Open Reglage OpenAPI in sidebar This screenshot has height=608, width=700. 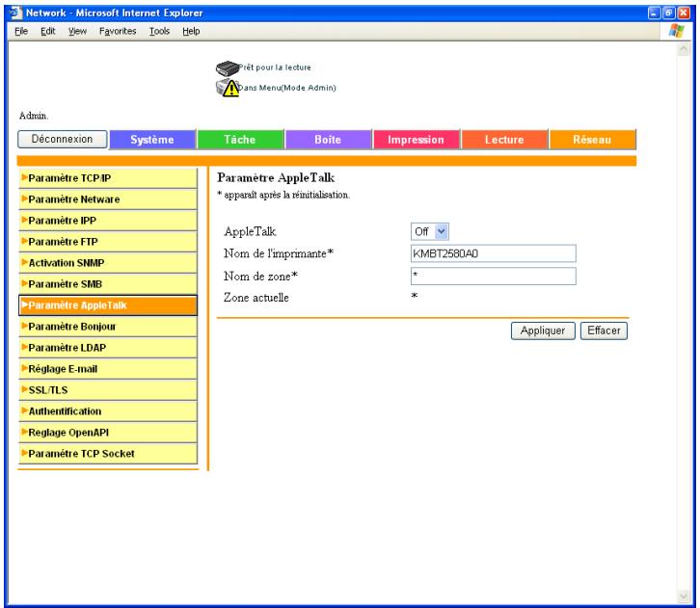[108, 433]
